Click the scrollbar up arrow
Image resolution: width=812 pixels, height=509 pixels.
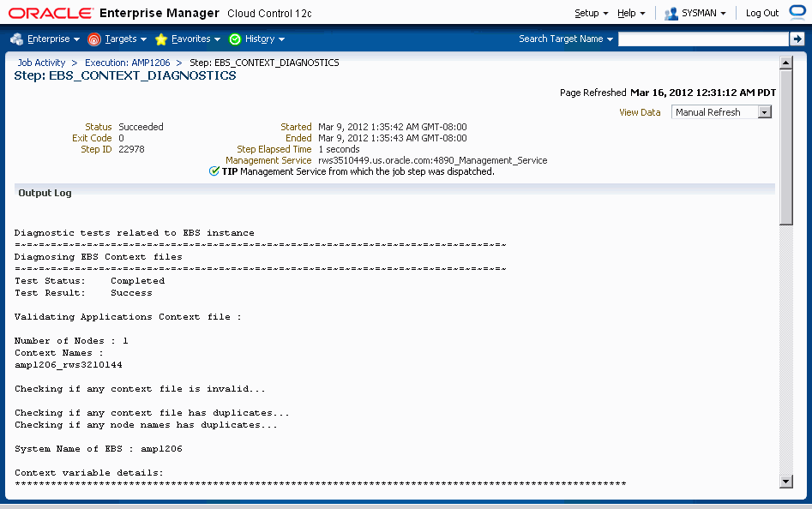[786, 63]
